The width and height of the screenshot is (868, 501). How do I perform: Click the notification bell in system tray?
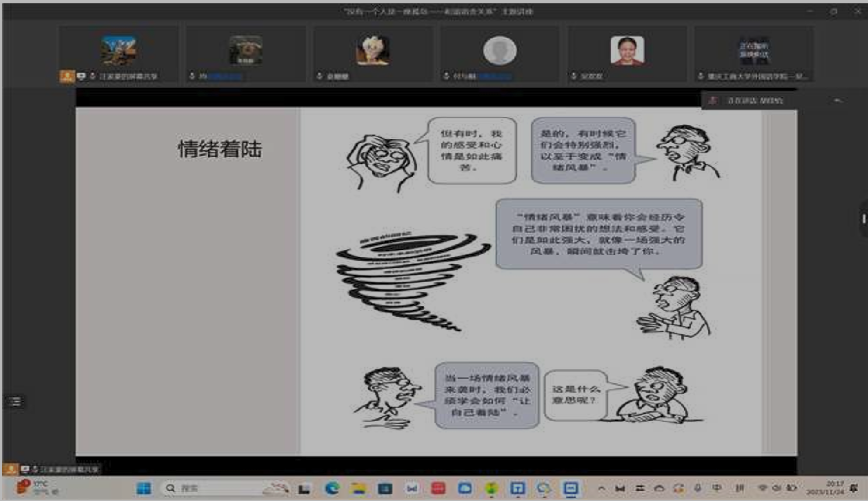click(x=854, y=488)
